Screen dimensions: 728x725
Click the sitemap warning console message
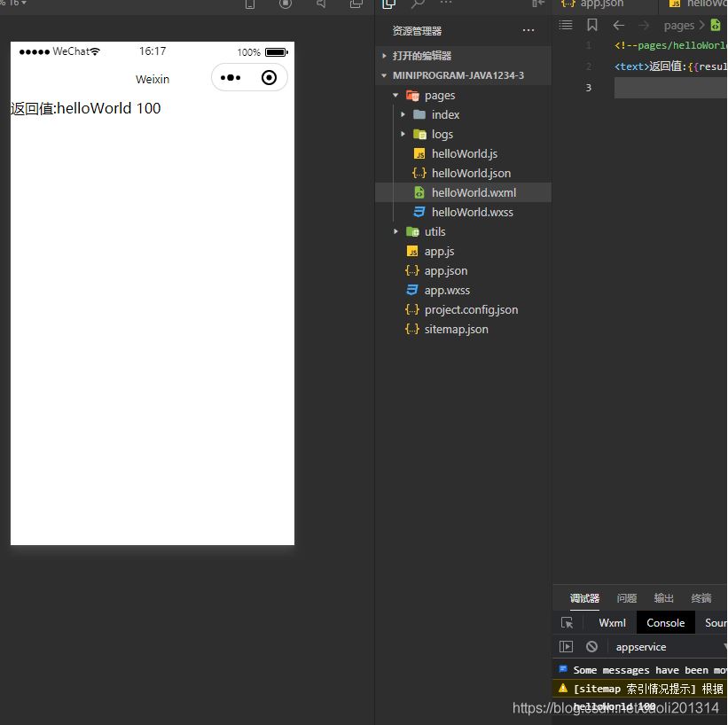641,689
